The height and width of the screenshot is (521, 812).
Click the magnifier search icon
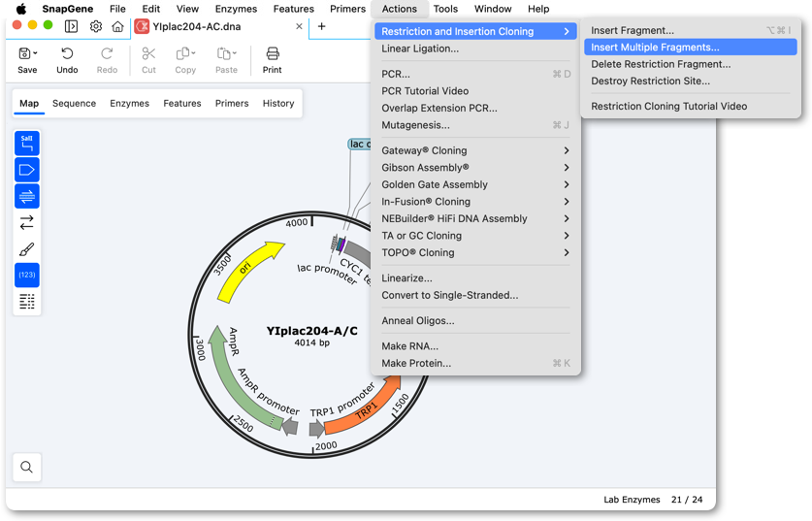[27, 467]
